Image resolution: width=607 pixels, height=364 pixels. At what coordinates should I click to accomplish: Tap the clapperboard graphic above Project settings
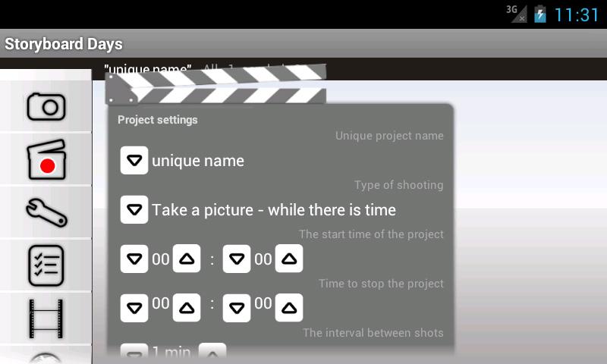[x=215, y=84]
